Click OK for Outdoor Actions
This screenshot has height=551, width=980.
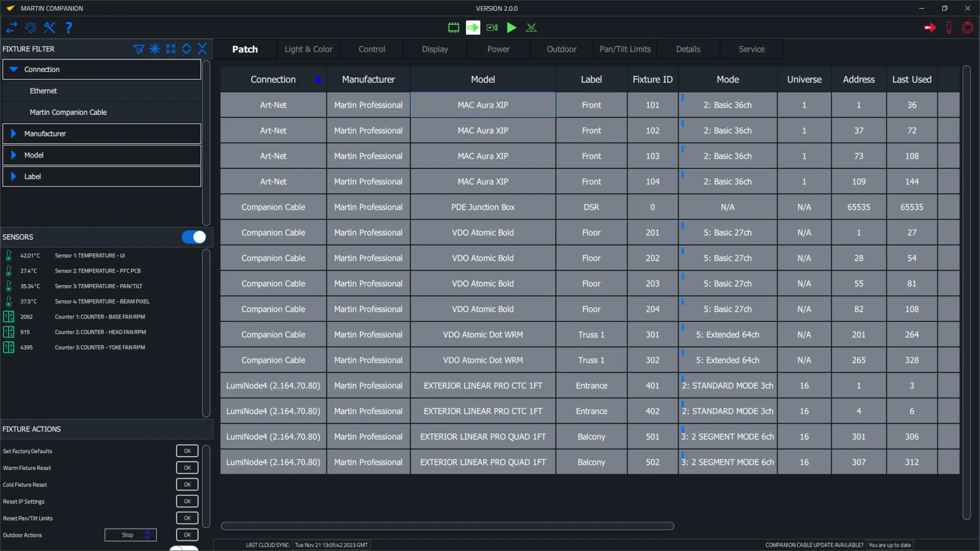(x=187, y=535)
